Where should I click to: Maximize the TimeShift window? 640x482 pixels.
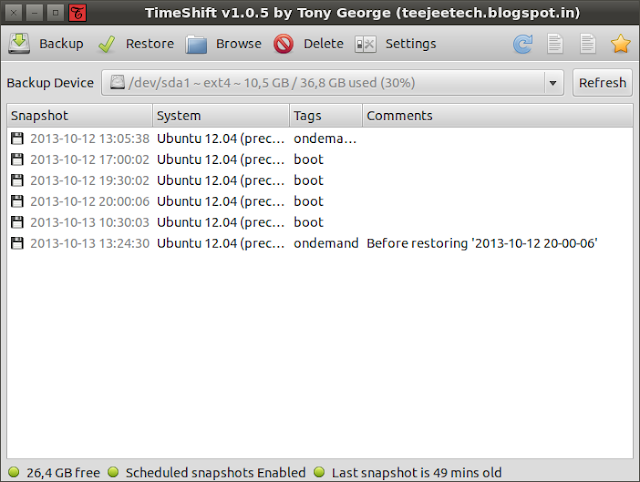click(56, 13)
